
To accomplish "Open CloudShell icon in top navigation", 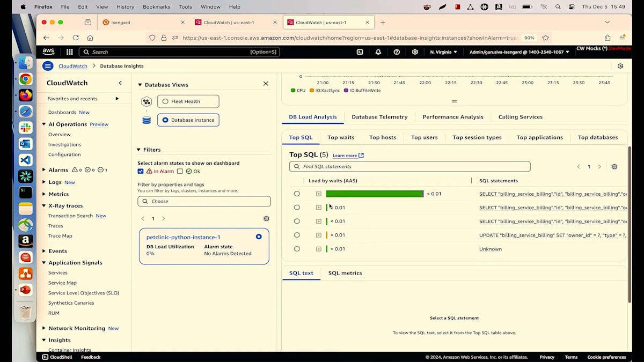I will click(360, 52).
